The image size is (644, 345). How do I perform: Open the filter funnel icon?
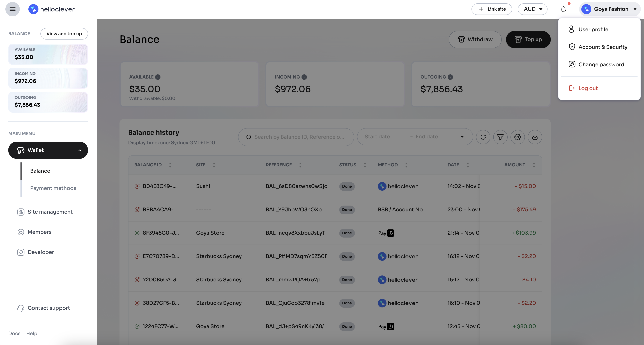(x=500, y=137)
